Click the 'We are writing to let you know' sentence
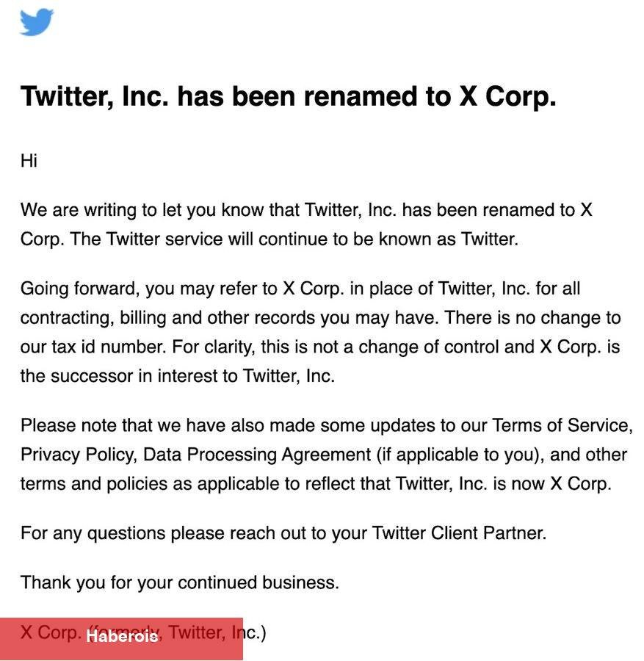The width and height of the screenshot is (644, 661). 160,210
